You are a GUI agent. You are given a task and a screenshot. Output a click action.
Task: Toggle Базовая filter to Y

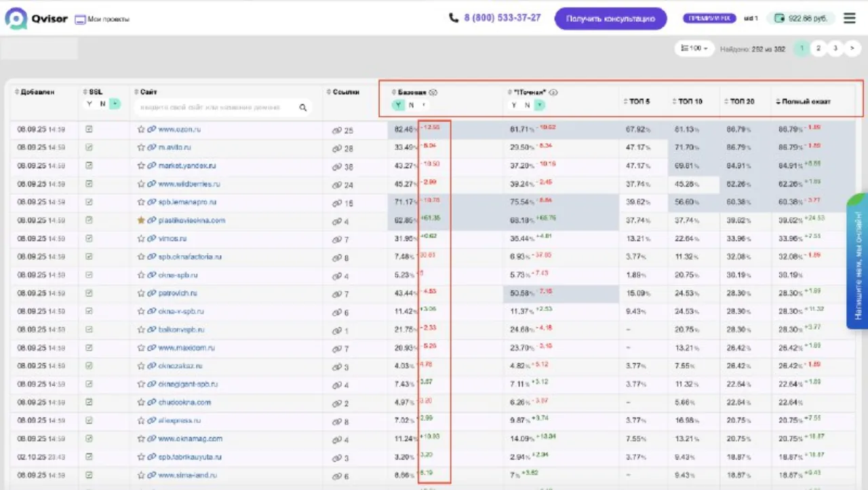398,105
